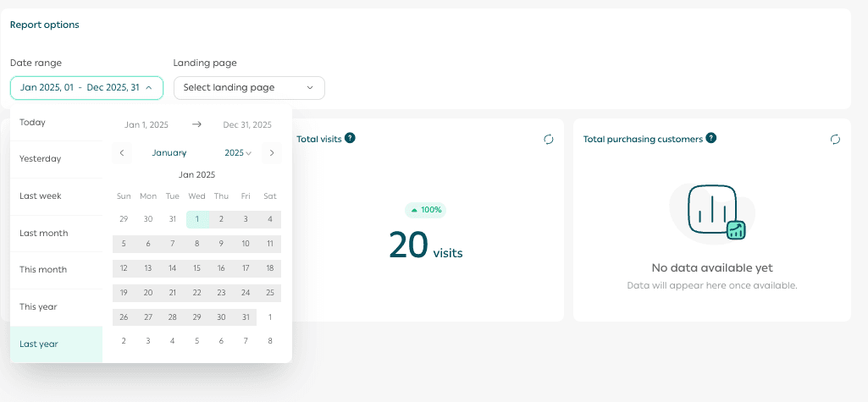Open the January month selector
The height and width of the screenshot is (402, 868).
(169, 153)
